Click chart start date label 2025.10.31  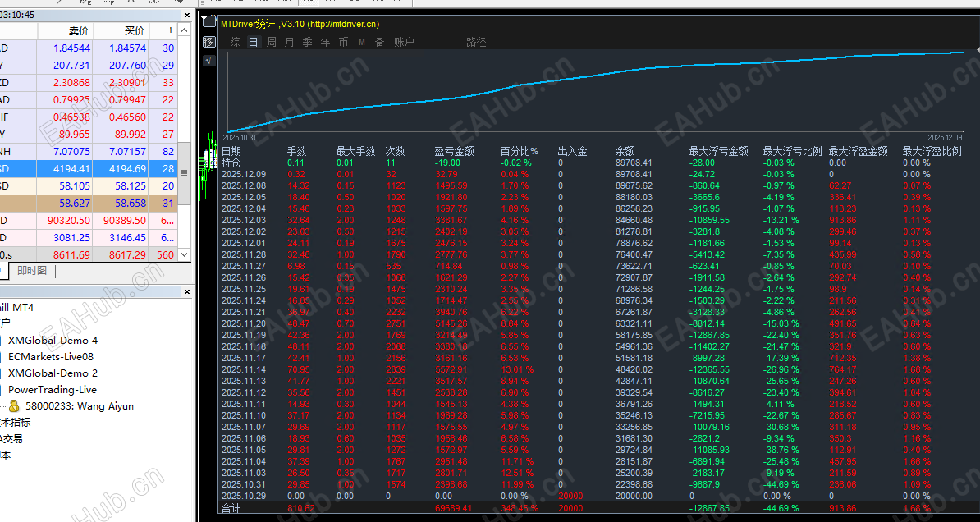[240, 138]
